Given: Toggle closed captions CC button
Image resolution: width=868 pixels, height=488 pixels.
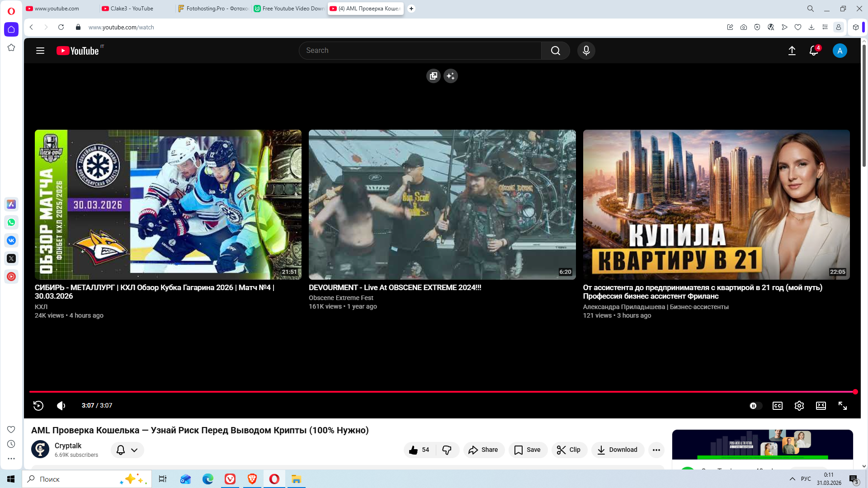Looking at the screenshot, I should [x=777, y=406].
